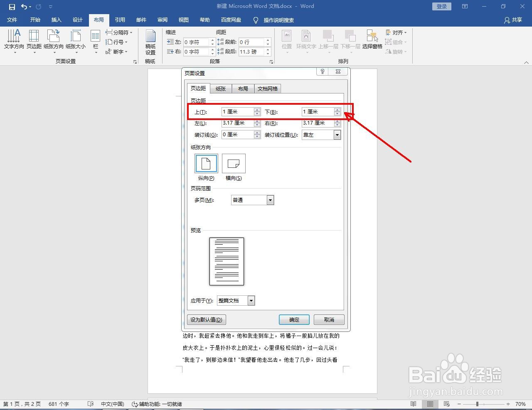
Task: Switch to the Home (开始) ribbon tab
Action: pyautogui.click(x=35, y=20)
